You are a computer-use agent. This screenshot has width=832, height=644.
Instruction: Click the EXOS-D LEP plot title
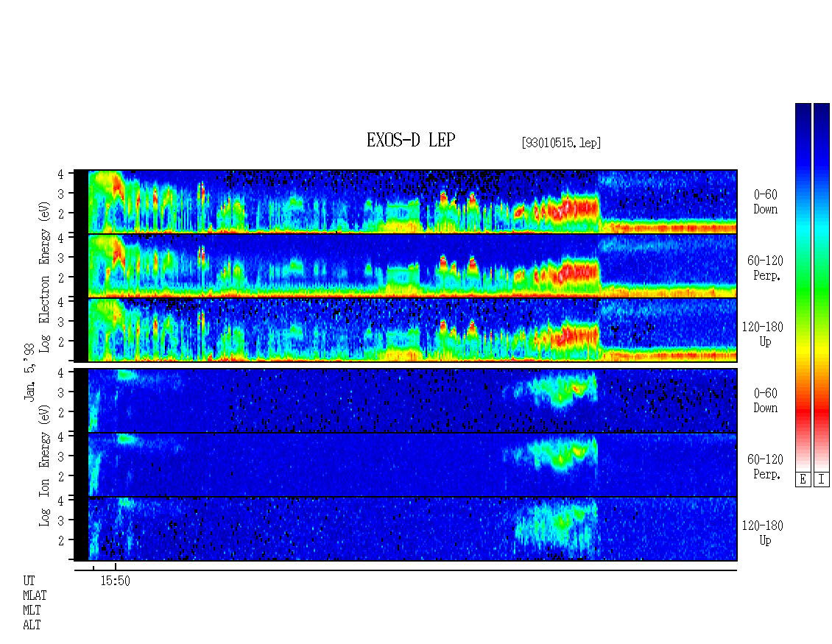pyautogui.click(x=411, y=140)
